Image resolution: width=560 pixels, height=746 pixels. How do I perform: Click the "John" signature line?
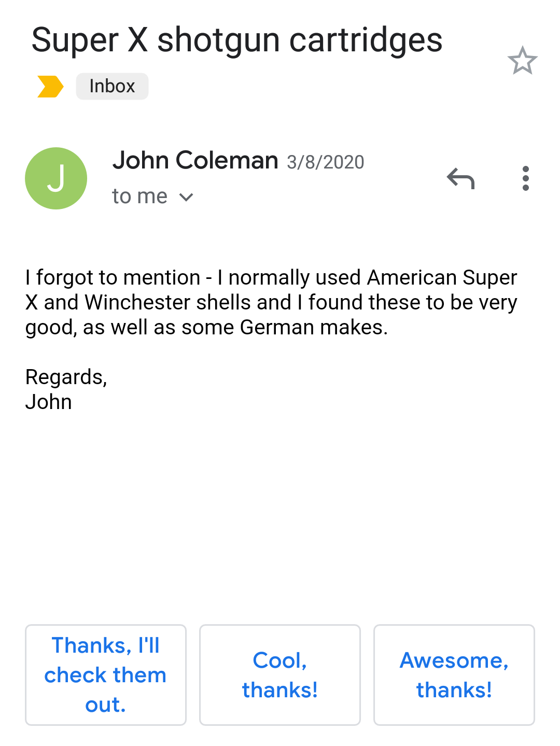pos(49,402)
